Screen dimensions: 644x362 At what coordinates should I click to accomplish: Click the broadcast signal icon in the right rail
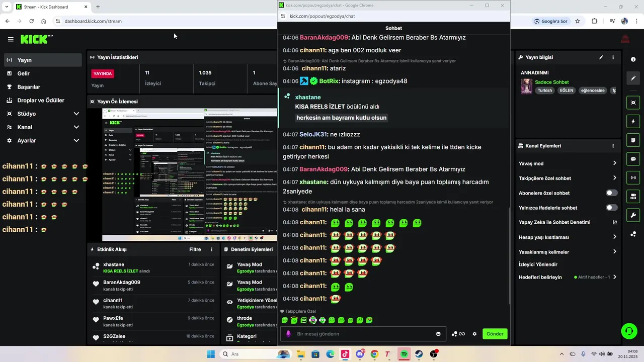[633, 177]
